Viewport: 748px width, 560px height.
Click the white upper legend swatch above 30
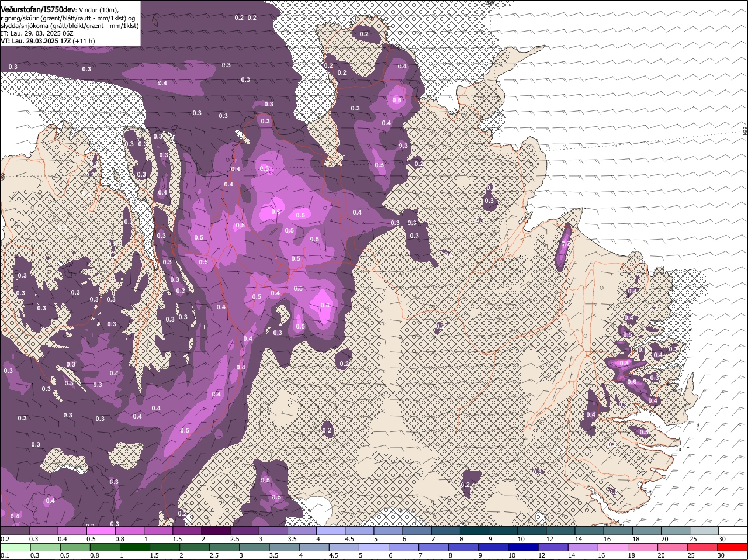(733, 531)
